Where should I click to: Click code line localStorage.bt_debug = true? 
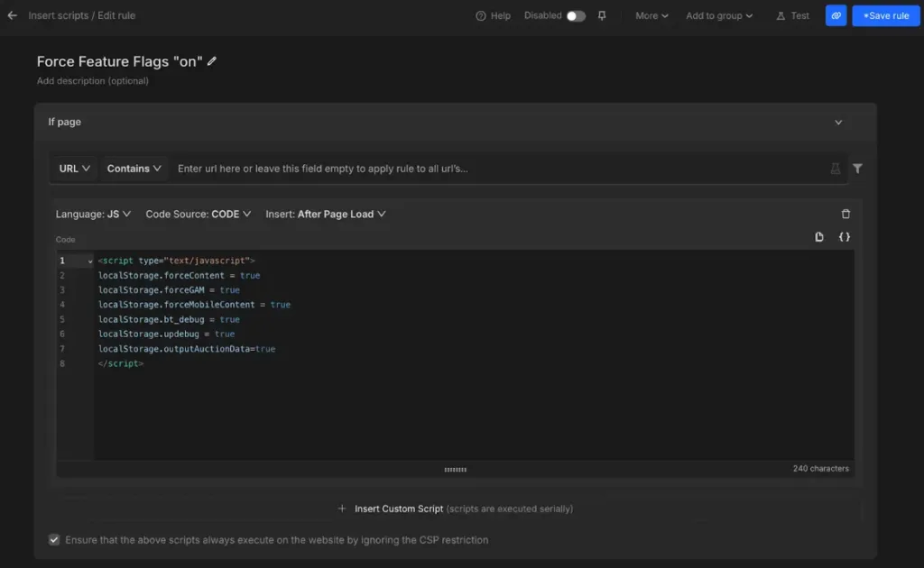(169, 319)
